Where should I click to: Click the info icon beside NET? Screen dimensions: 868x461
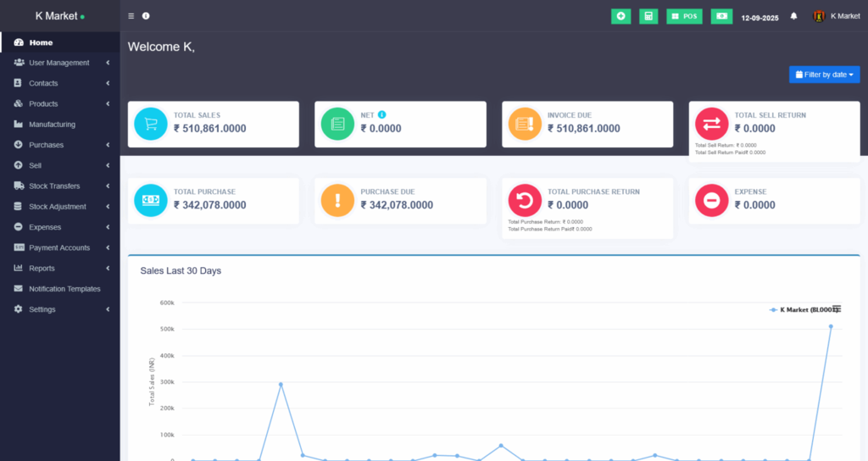pos(382,114)
